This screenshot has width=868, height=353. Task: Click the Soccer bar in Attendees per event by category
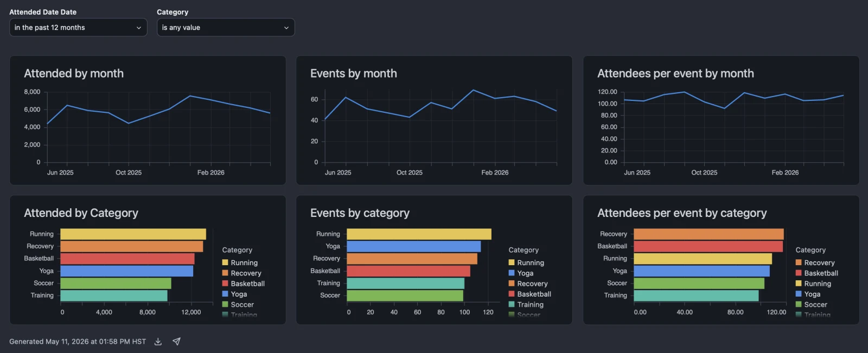click(x=699, y=283)
